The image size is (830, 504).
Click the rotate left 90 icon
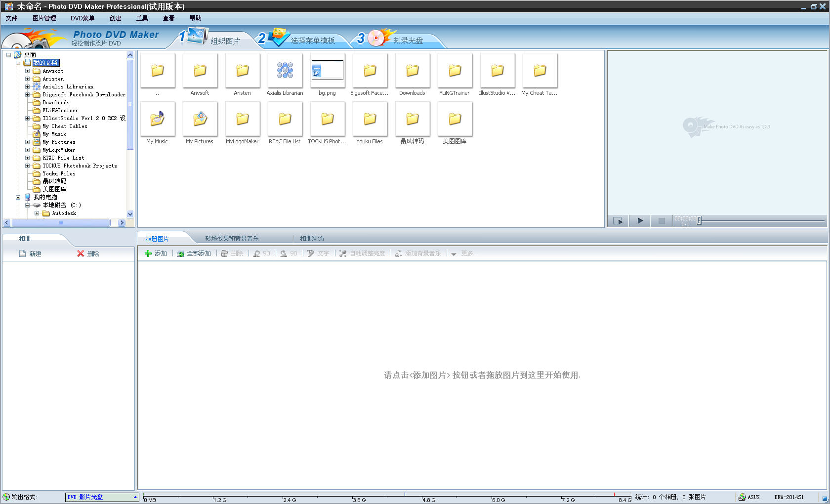256,253
